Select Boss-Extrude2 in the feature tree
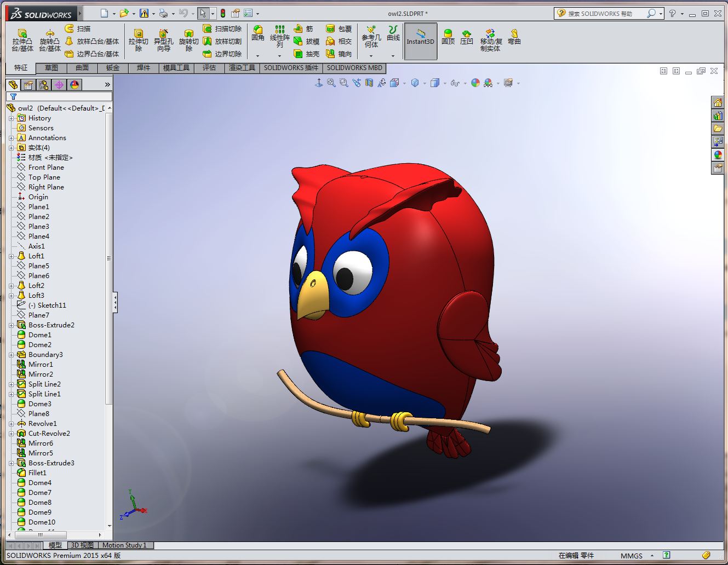The image size is (728, 565). [51, 325]
